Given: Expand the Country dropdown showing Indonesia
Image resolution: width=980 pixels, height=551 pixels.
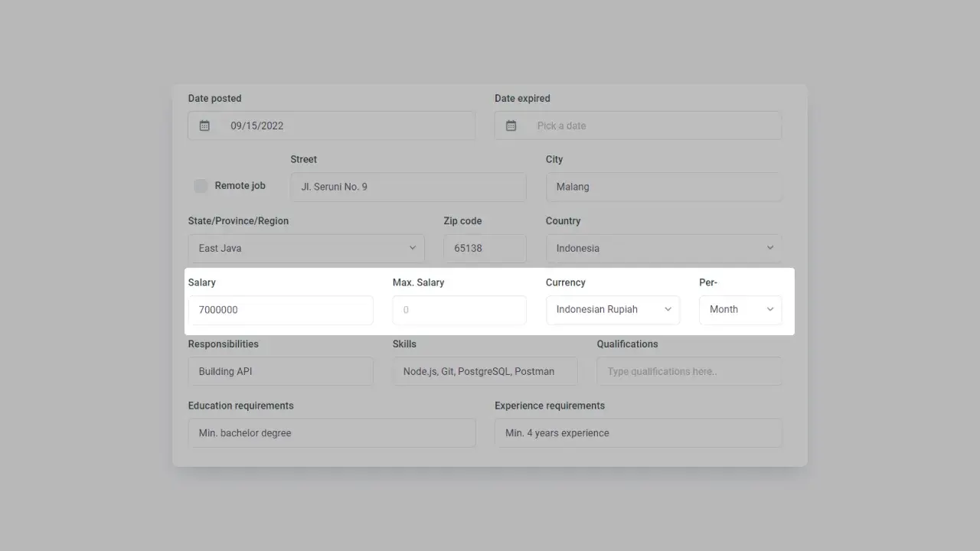Looking at the screenshot, I should 664,248.
